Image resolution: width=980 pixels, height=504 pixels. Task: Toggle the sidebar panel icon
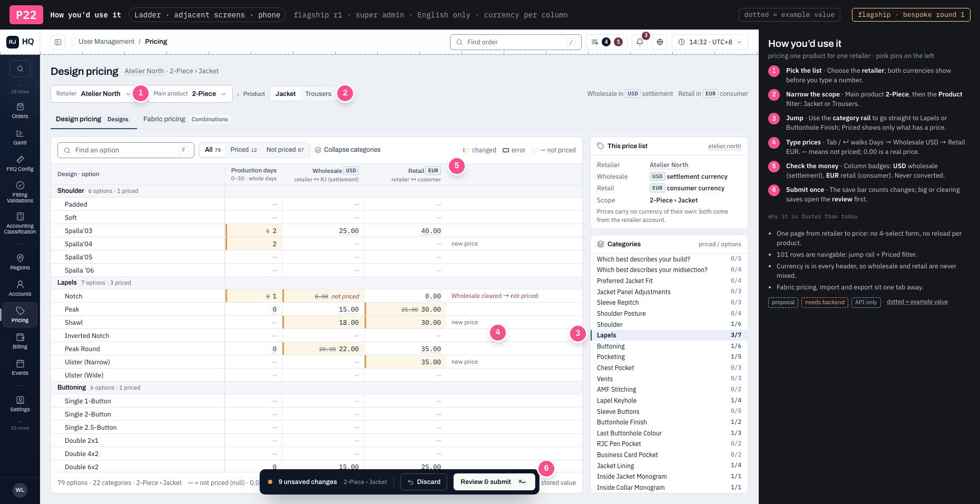click(58, 42)
